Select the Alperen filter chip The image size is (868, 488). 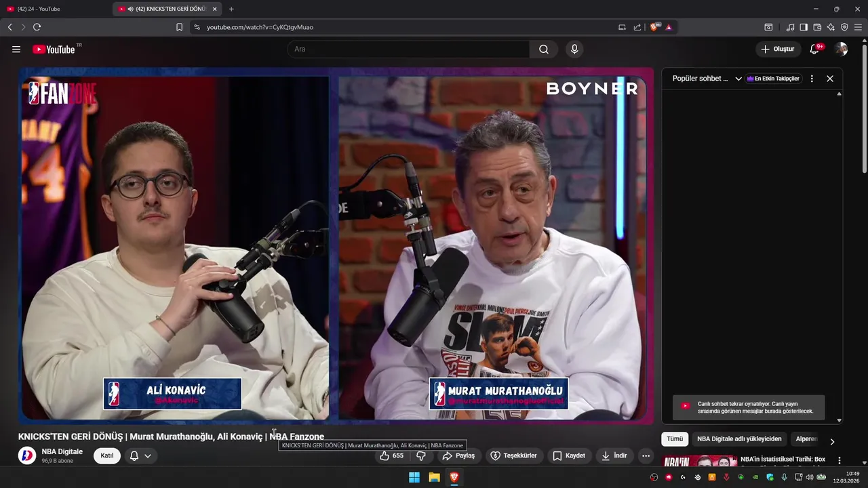pos(806,439)
